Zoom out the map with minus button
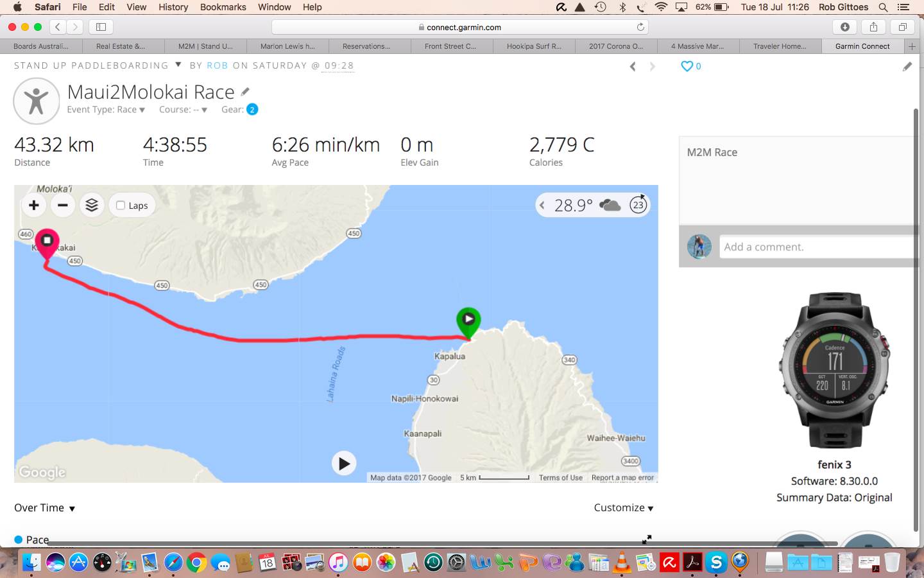Viewport: 924px width, 578px height. tap(63, 206)
